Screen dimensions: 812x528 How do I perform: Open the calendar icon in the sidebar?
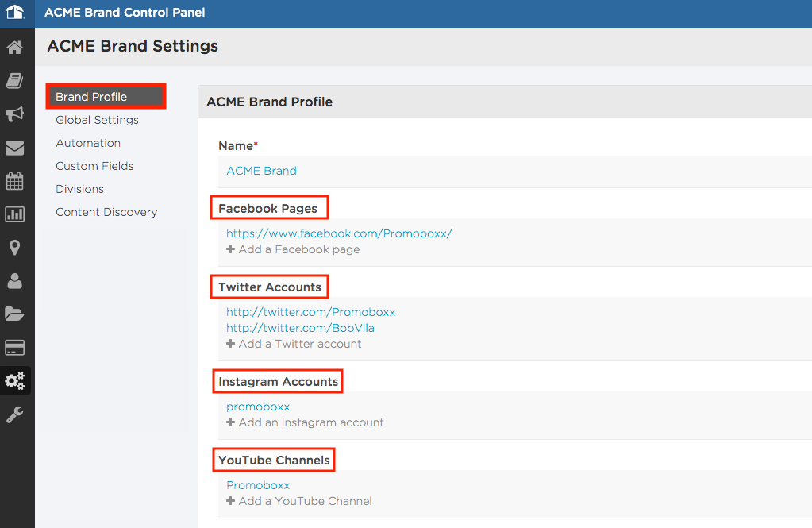(14, 181)
